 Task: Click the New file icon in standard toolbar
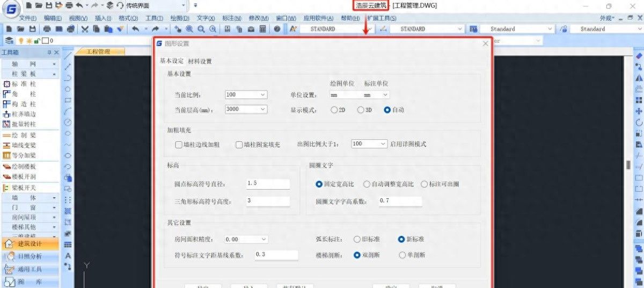[9, 29]
